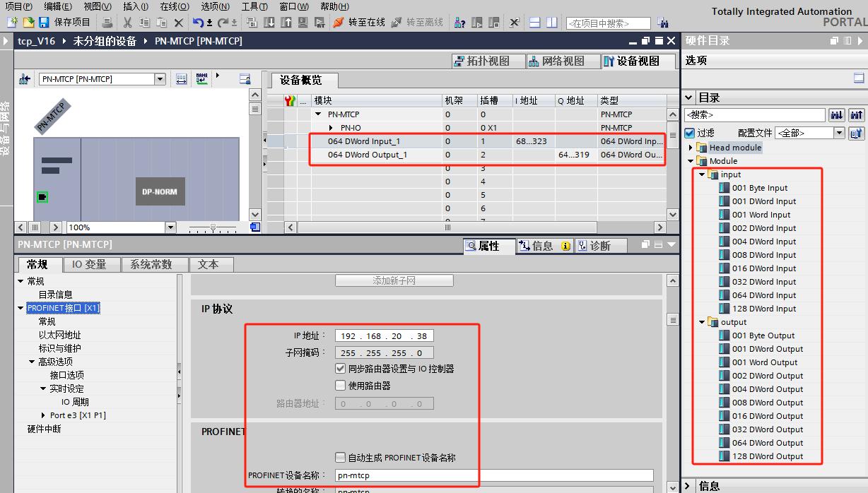Click the print icon in toolbar
The height and width of the screenshot is (493, 868).
(x=107, y=23)
